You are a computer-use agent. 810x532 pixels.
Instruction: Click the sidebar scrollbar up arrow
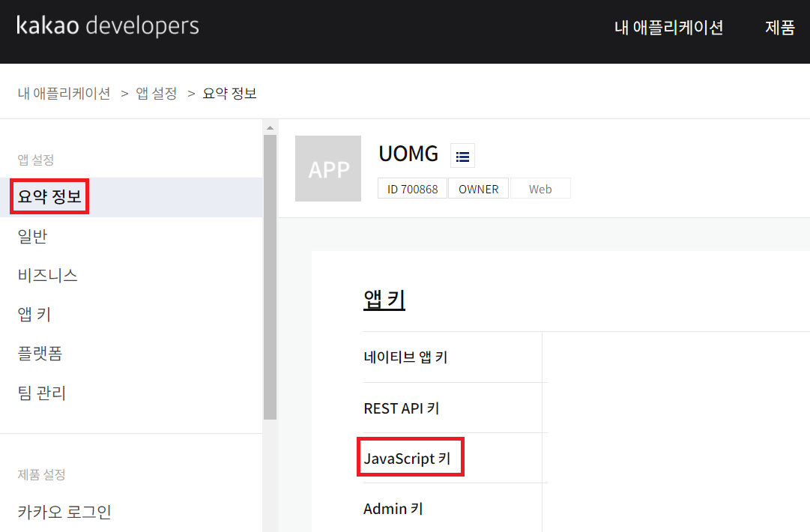[x=270, y=127]
